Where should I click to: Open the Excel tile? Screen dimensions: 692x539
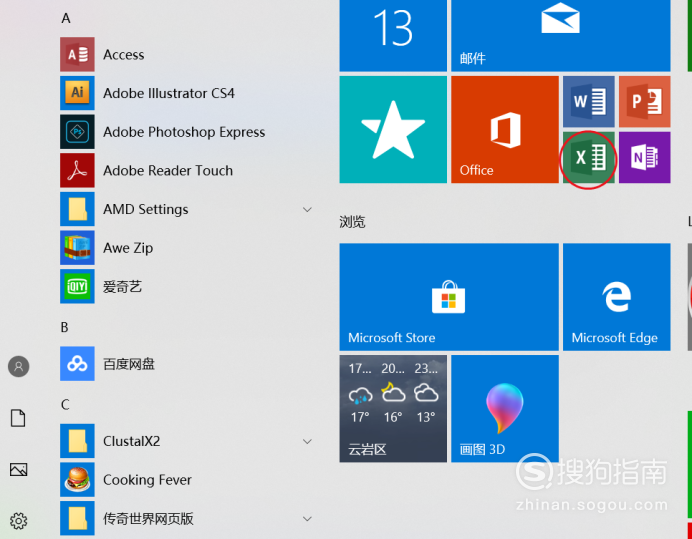pos(589,157)
